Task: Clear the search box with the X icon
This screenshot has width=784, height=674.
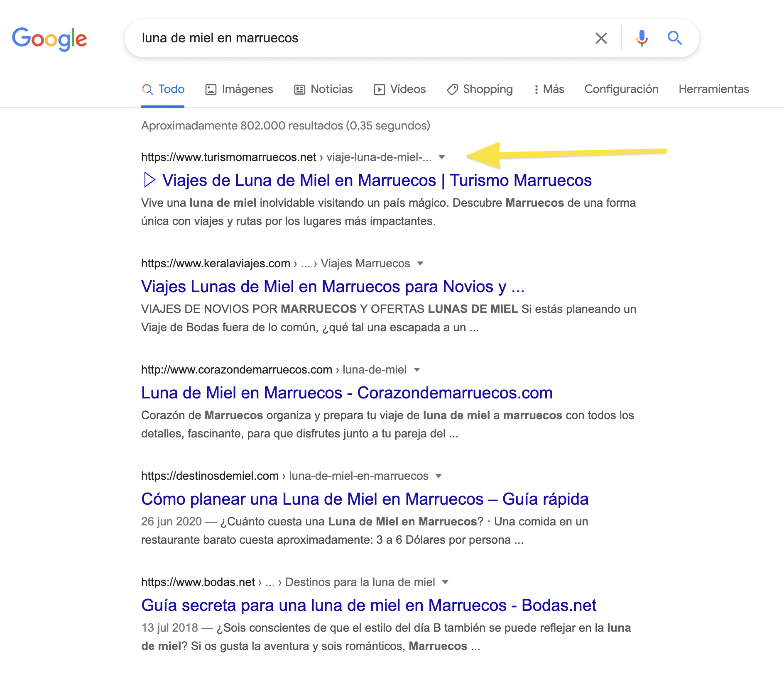Action: [601, 38]
